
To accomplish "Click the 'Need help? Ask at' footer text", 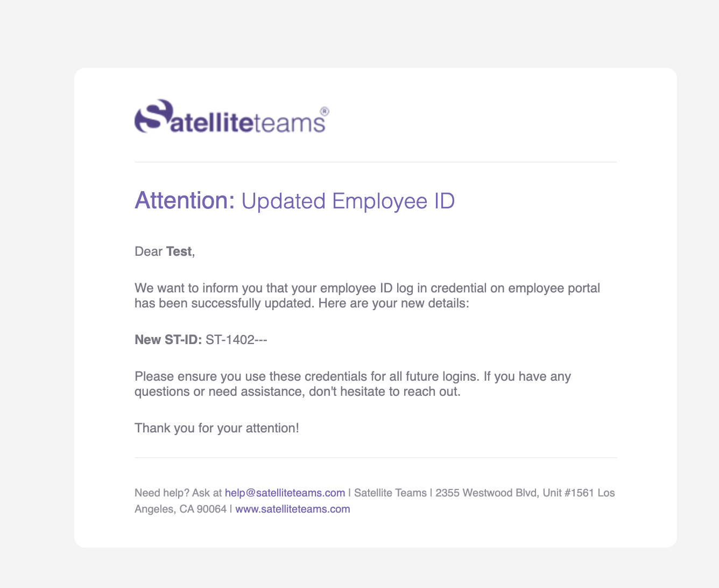I will (178, 493).
